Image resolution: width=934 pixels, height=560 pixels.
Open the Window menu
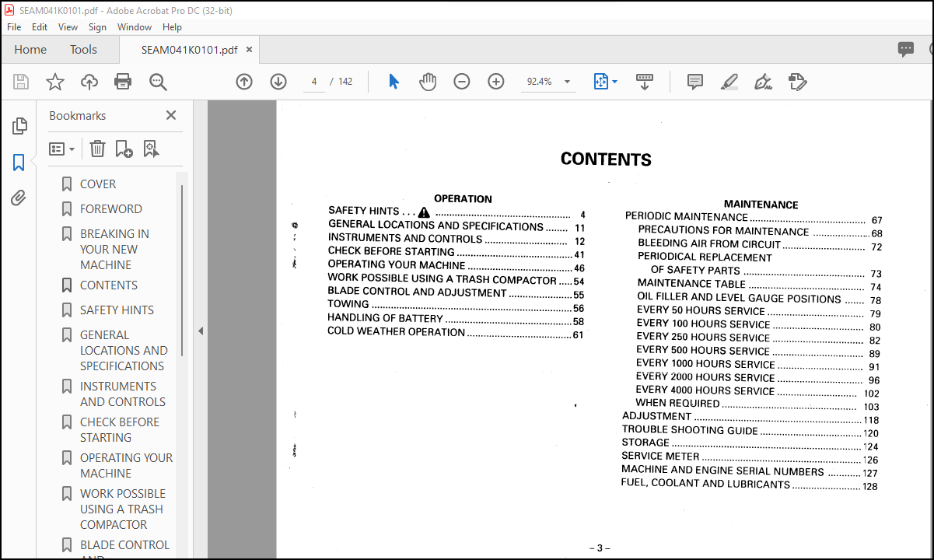pos(135,26)
